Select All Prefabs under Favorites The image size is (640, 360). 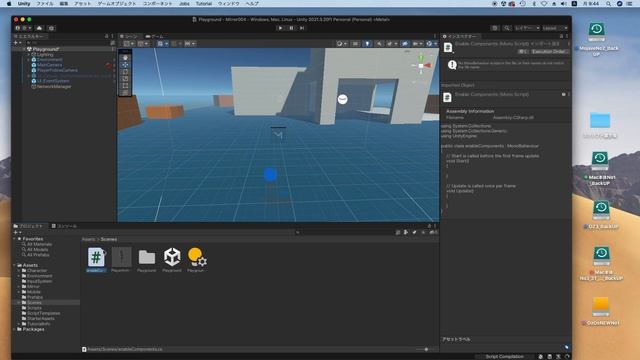[38, 255]
